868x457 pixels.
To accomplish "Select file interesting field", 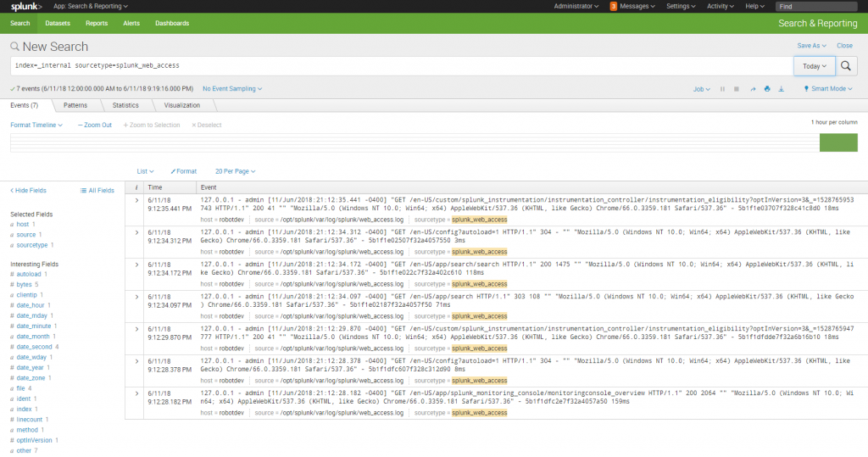I will pos(21,388).
